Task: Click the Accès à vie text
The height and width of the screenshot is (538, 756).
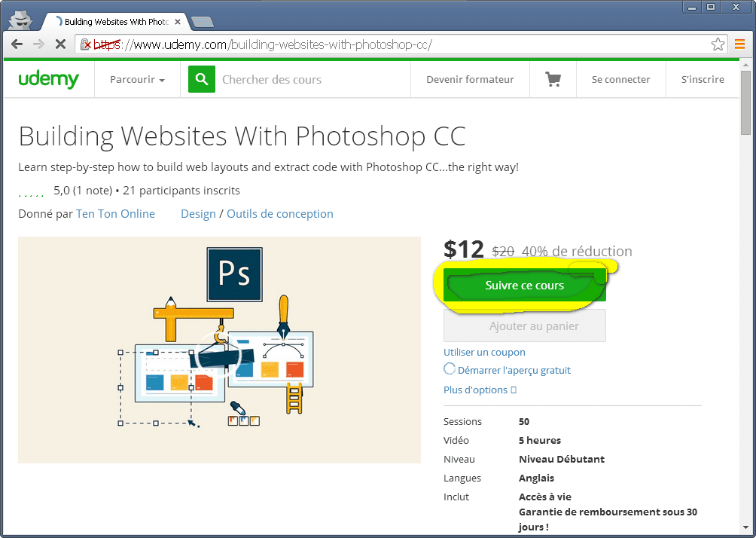Action: (545, 497)
